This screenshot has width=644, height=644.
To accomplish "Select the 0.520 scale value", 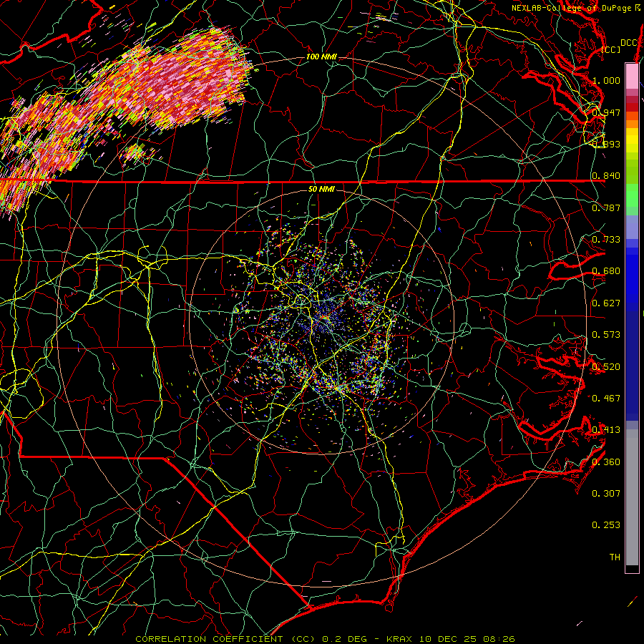I will 606,366.
